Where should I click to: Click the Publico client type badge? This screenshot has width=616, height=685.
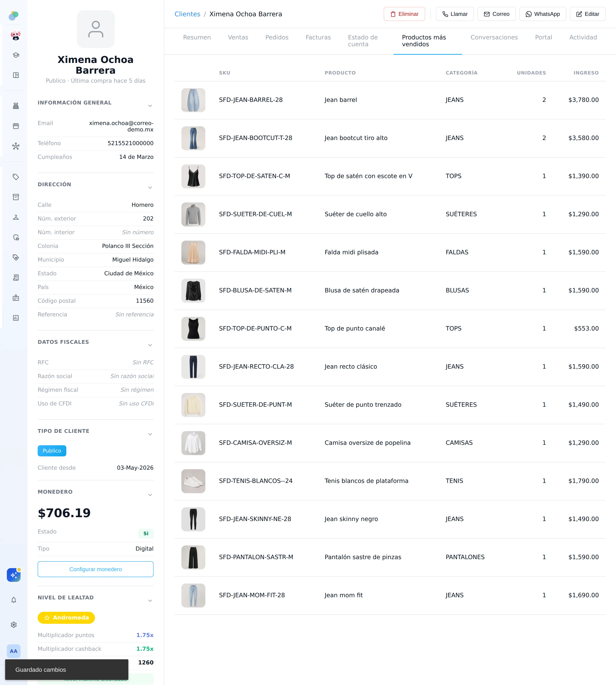coord(52,451)
